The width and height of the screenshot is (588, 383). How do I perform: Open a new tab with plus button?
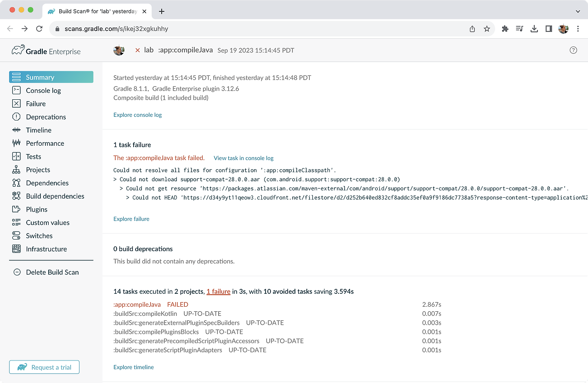click(162, 11)
